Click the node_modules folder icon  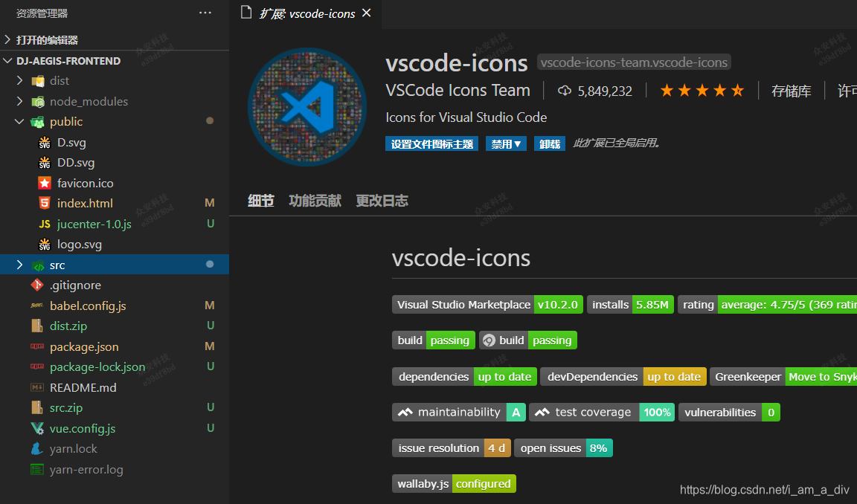38,102
